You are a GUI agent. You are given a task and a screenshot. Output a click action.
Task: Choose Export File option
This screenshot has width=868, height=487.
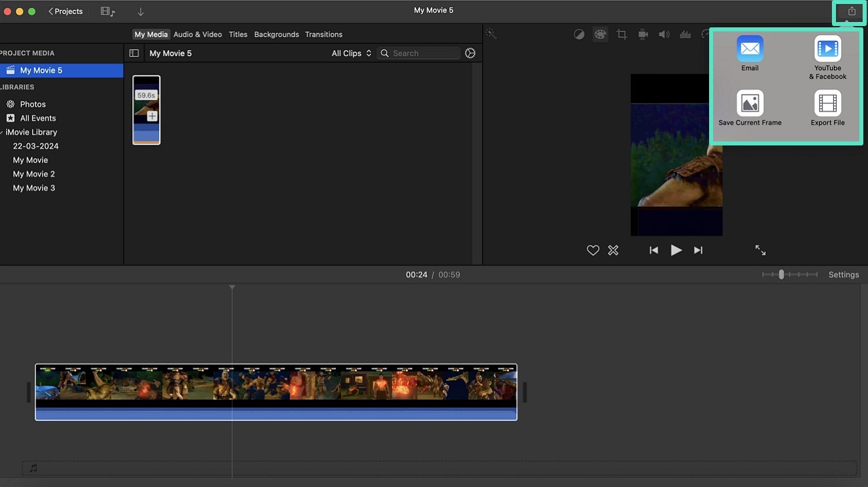[x=827, y=109]
